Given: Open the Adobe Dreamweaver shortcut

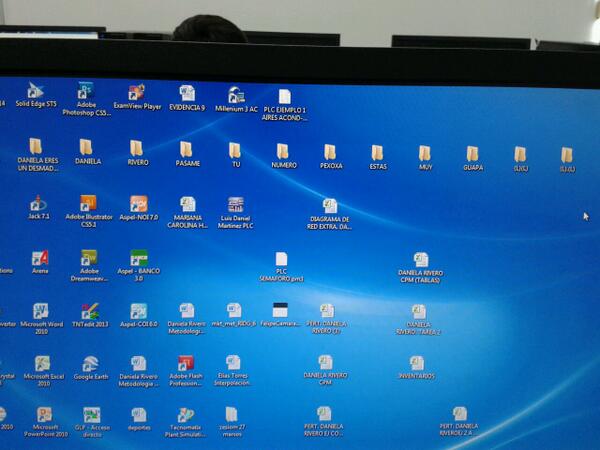Looking at the screenshot, I should click(x=89, y=266).
